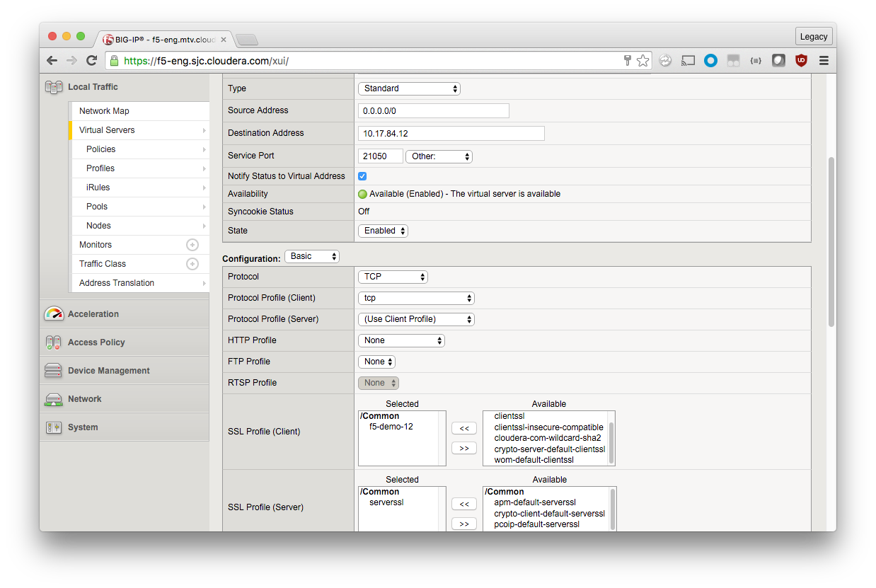Click the << button for SSL Profile (Client)

coord(464,428)
